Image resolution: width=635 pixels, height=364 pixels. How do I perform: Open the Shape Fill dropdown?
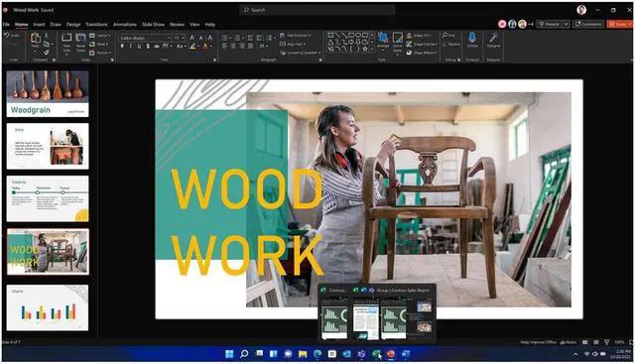click(419, 36)
